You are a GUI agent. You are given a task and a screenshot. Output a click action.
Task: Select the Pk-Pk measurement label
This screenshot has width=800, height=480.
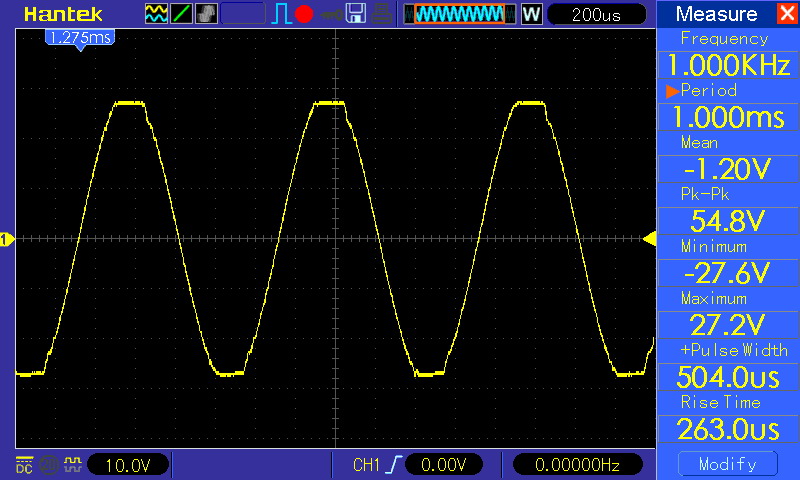(705, 194)
